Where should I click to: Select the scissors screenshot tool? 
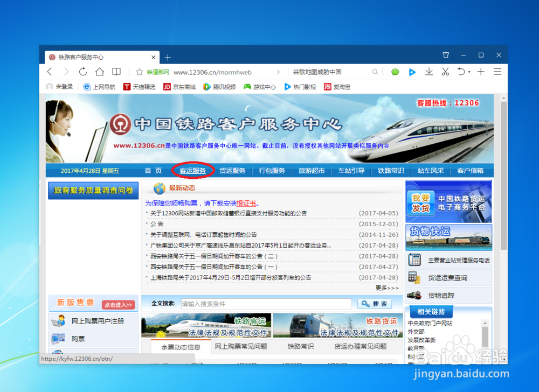coord(446,72)
